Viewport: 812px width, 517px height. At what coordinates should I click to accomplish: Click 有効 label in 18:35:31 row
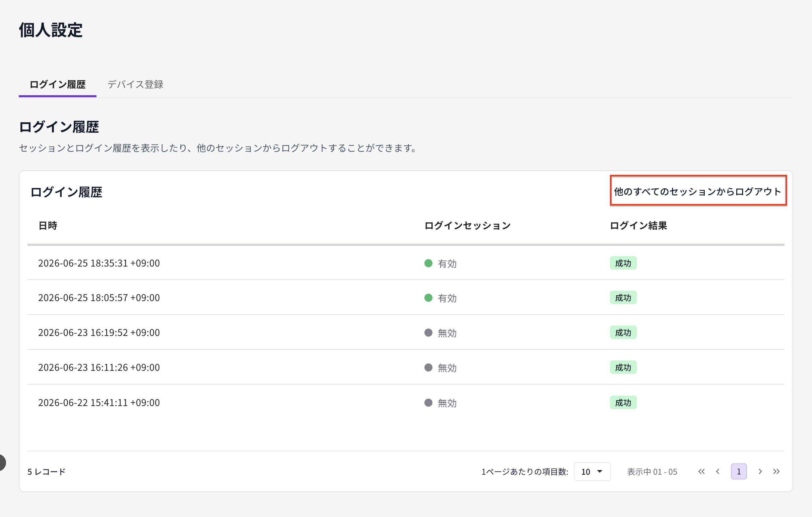pos(447,264)
